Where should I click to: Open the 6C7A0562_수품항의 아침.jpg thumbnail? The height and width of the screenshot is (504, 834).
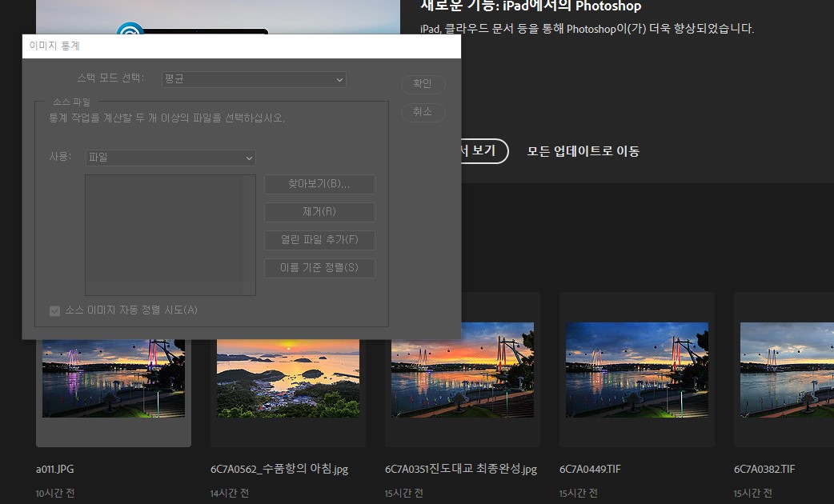tap(288, 378)
